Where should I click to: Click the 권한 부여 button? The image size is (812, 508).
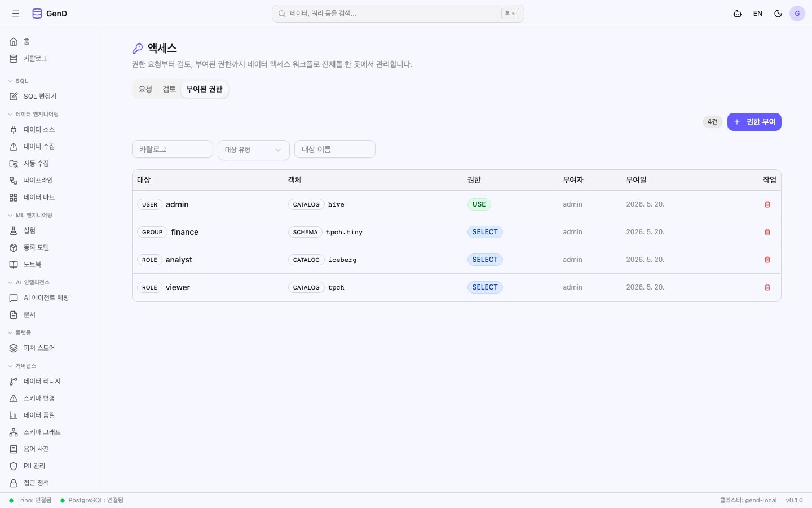754,122
